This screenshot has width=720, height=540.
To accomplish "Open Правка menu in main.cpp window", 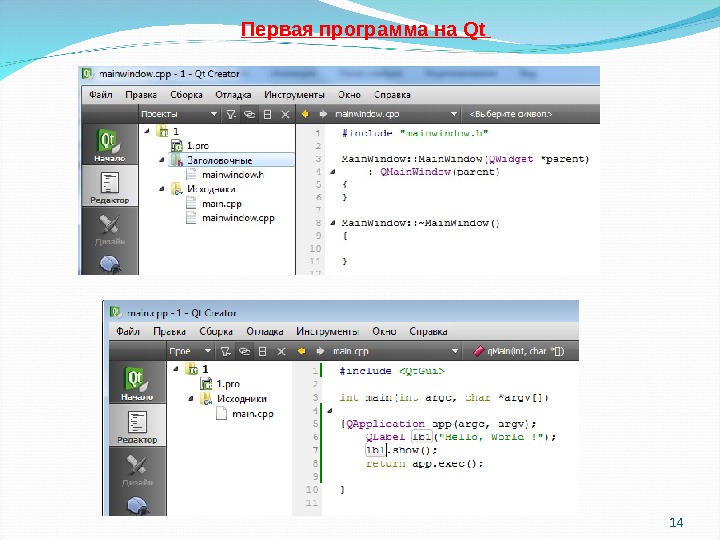I will 169,331.
